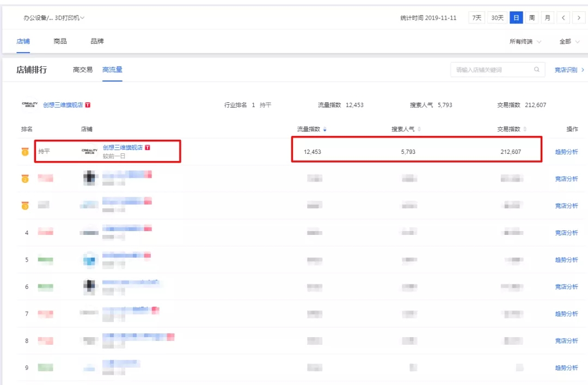The image size is (588, 385).
Task: Click the Tmall badge in the first table row
Action: point(148,147)
